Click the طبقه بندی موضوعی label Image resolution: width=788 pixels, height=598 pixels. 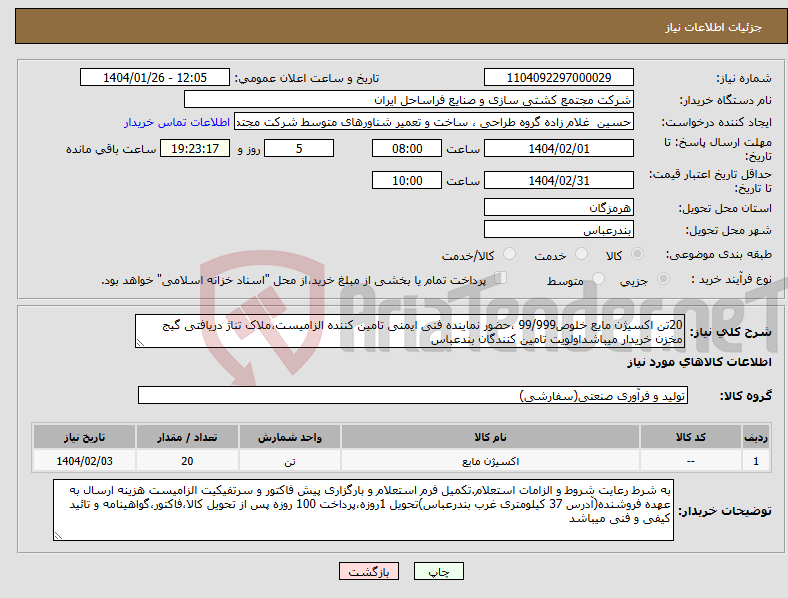[x=719, y=254]
